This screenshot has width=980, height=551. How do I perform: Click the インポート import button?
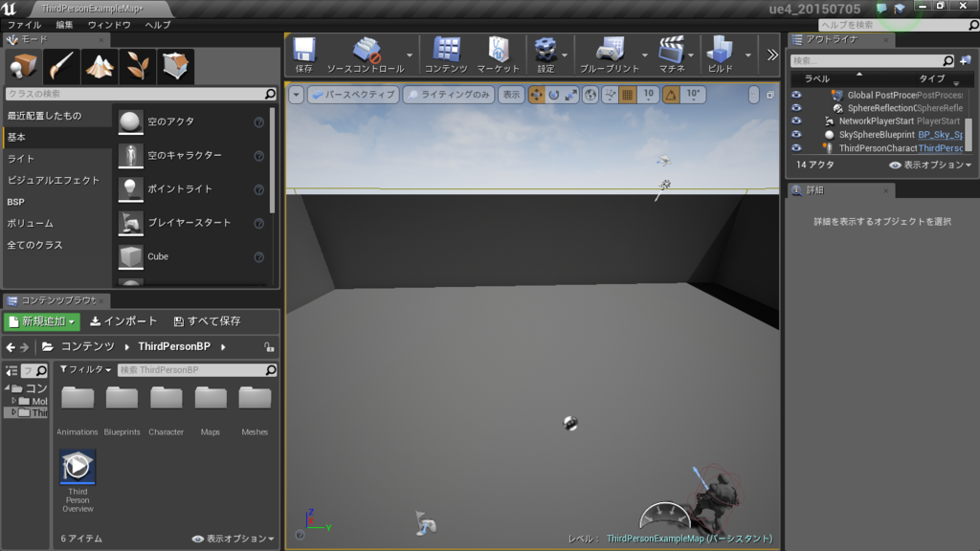click(123, 321)
